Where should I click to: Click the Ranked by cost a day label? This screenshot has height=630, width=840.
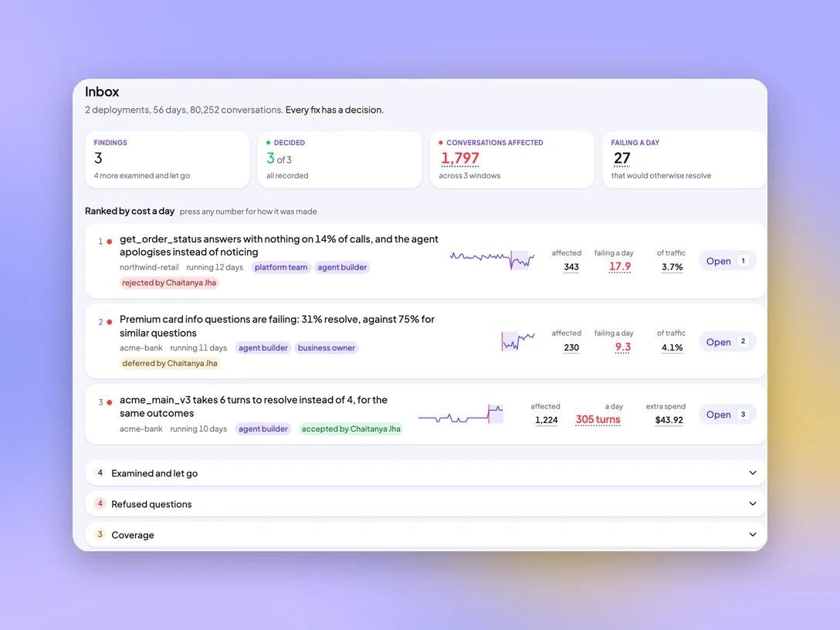click(130, 211)
